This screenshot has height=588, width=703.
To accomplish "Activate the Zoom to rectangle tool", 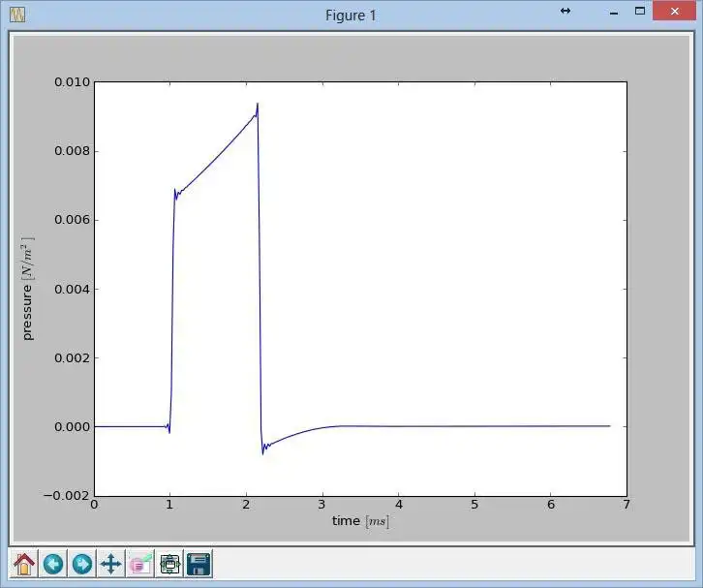I will coord(139,564).
